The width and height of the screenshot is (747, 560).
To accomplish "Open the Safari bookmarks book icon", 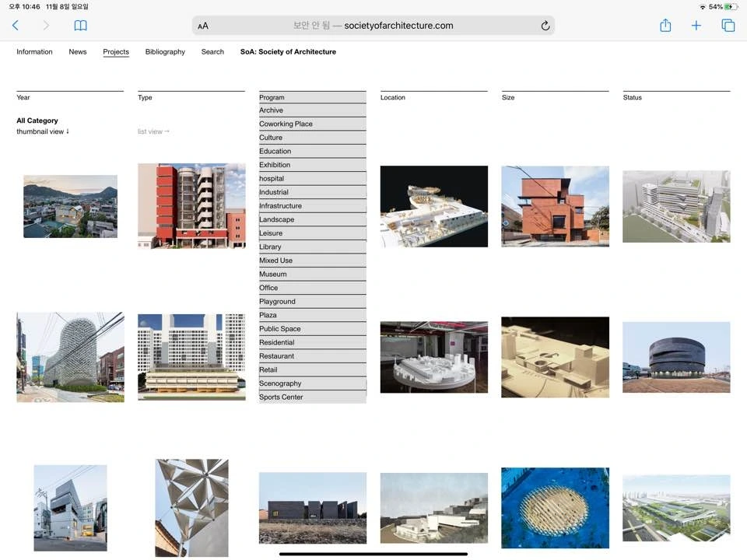I will pyautogui.click(x=80, y=25).
